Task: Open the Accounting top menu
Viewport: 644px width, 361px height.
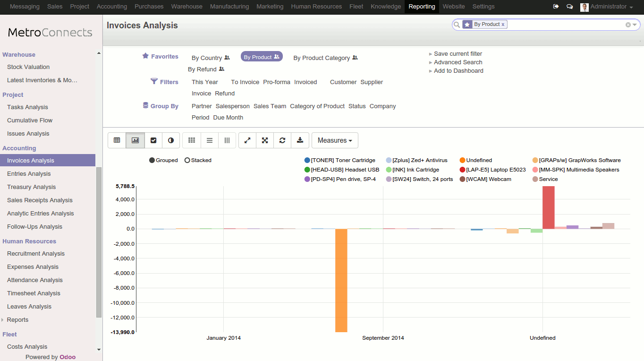Action: pos(111,7)
